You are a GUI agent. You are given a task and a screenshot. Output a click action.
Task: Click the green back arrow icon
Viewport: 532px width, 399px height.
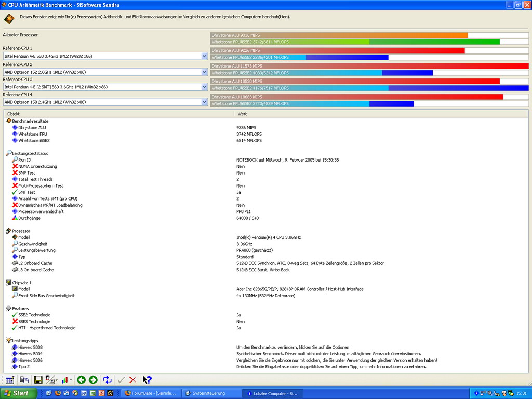pos(81,380)
